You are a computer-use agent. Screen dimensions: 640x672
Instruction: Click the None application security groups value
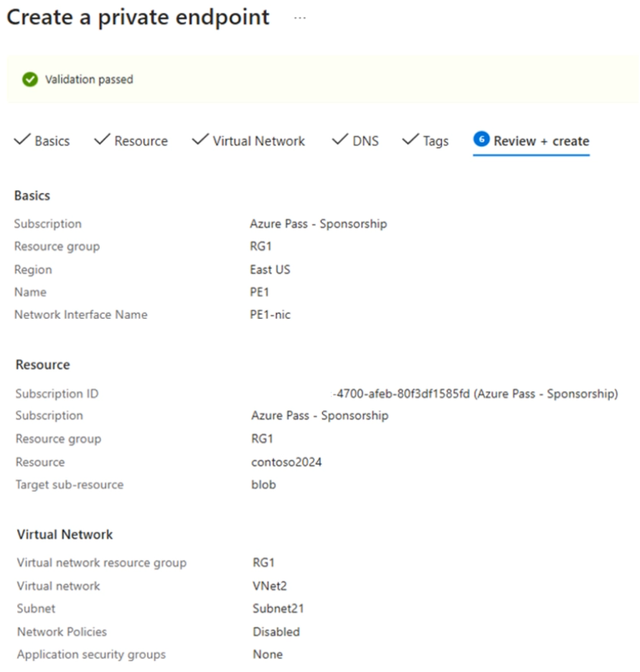268,655
